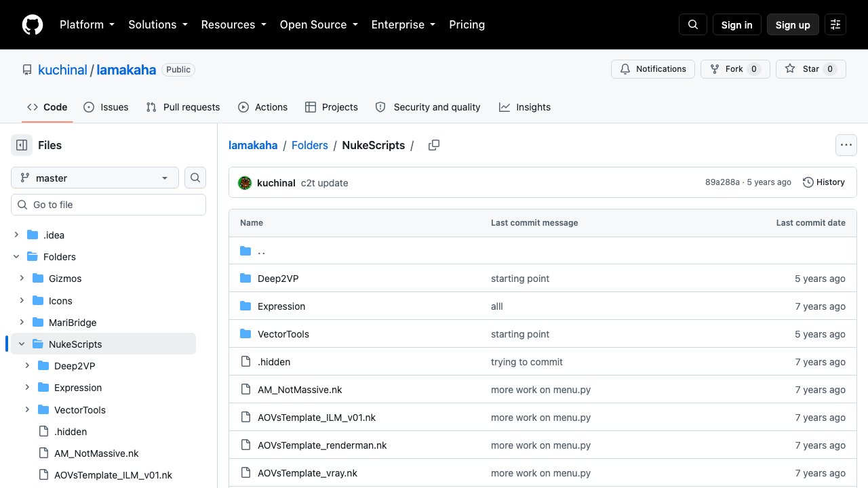This screenshot has width=868, height=488.
Task: Search this repository's files magnifier button
Action: tap(195, 178)
